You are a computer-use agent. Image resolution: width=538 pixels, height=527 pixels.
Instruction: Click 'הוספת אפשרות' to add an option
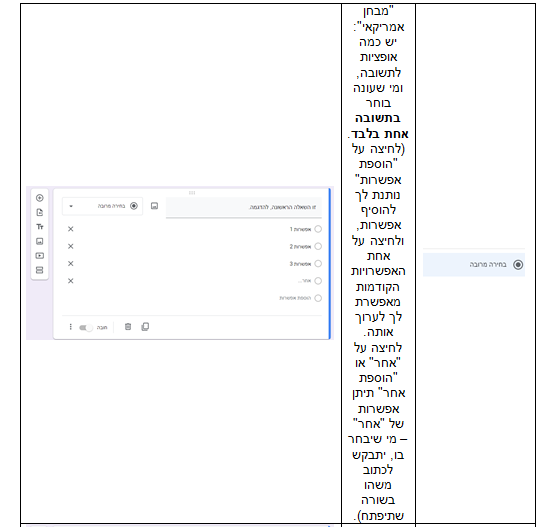click(x=295, y=298)
